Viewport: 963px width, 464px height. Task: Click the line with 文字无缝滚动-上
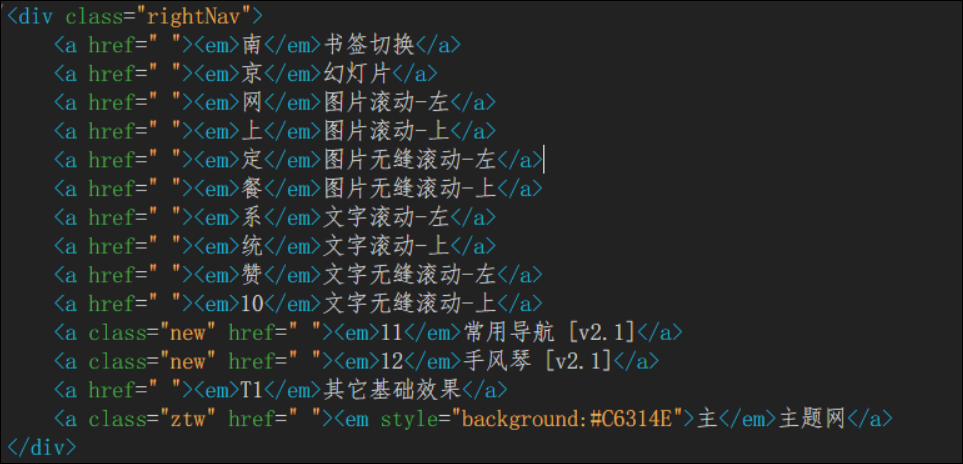(298, 304)
